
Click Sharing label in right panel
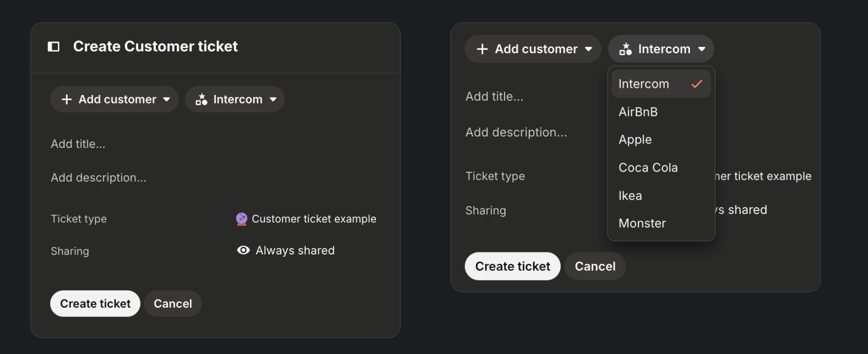pos(486,211)
